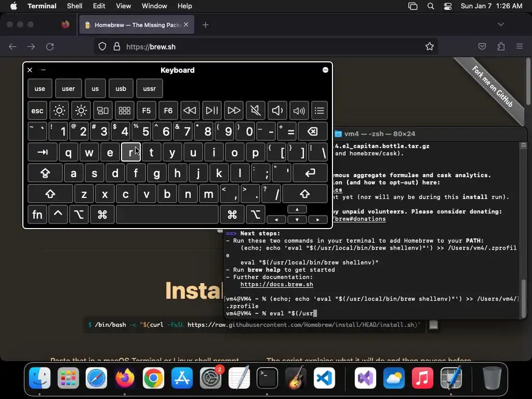
Task: Tap the backspace delete key
Action: coord(312,131)
